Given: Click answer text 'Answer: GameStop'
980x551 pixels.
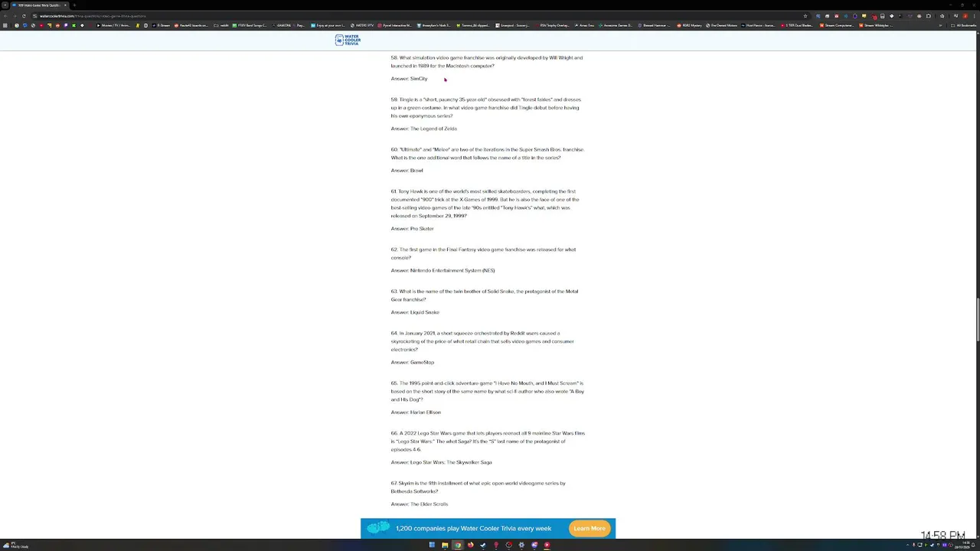Looking at the screenshot, I should (412, 362).
